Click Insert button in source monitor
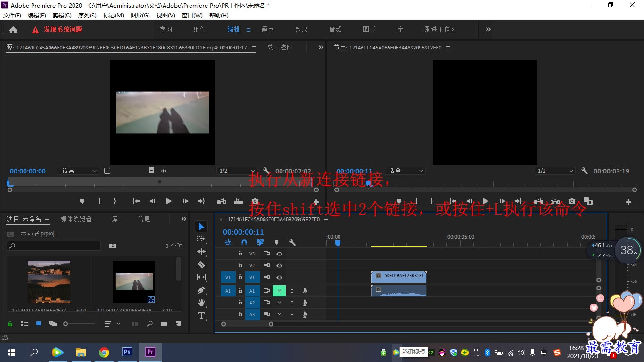644x362 pixels. [x=221, y=201]
